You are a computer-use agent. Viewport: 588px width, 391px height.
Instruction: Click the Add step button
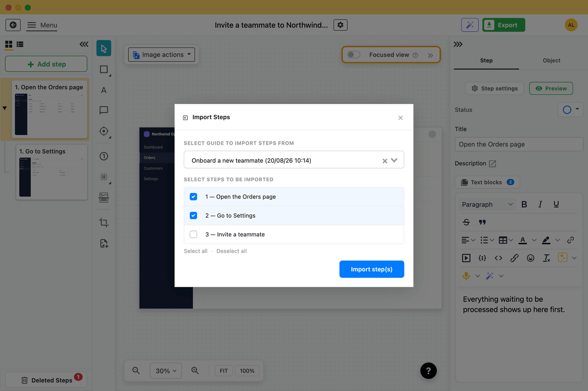(x=46, y=64)
